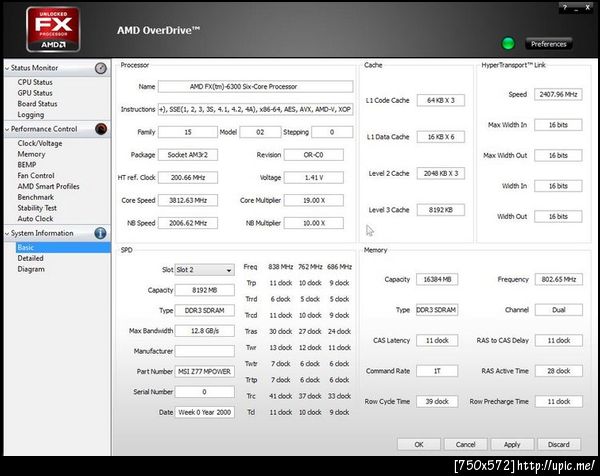Click the Part Number field
This screenshot has width=600, height=476.
pyautogui.click(x=204, y=372)
